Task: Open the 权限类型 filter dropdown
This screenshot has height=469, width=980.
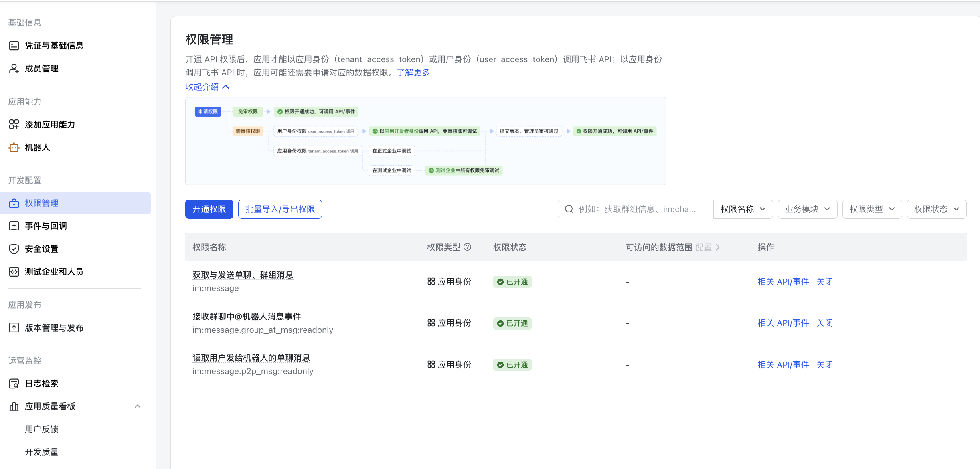Action: point(872,209)
